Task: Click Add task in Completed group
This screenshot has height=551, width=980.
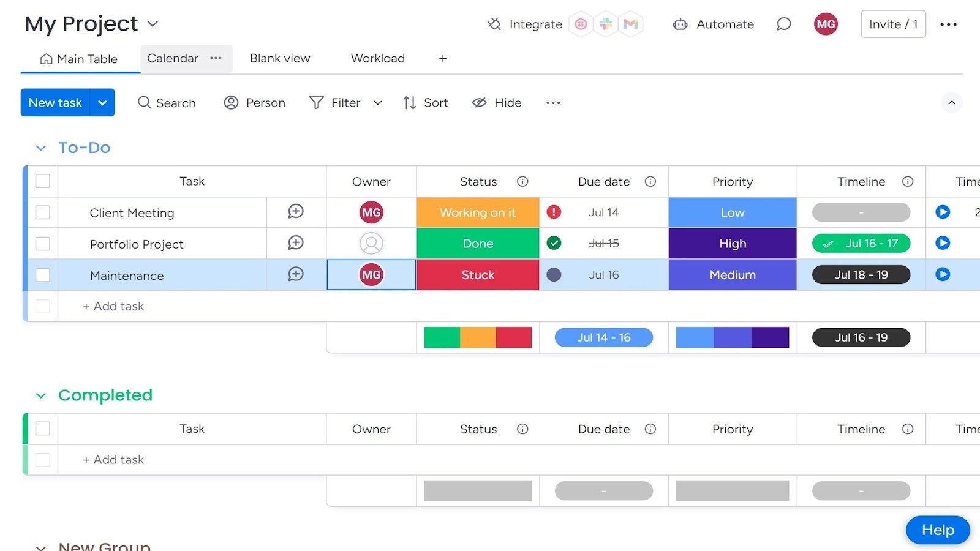Action: point(113,460)
